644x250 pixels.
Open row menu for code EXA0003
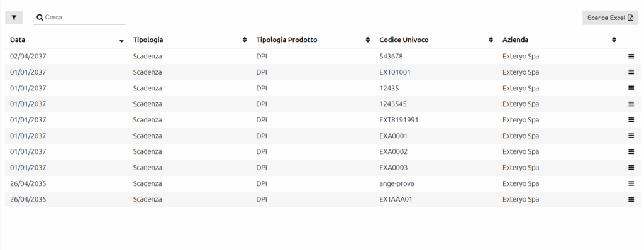631,168
